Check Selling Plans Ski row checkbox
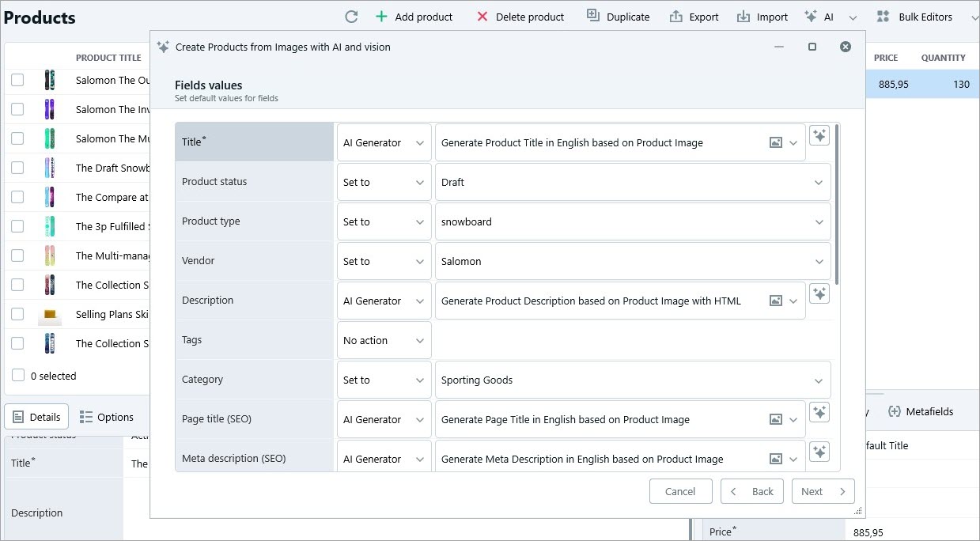Viewport: 980px width, 541px height. click(x=17, y=314)
